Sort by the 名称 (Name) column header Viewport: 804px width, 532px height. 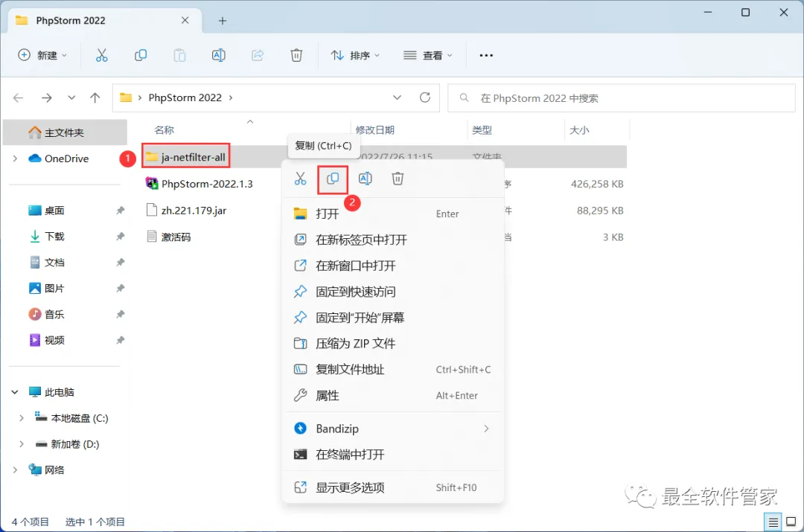[164, 130]
